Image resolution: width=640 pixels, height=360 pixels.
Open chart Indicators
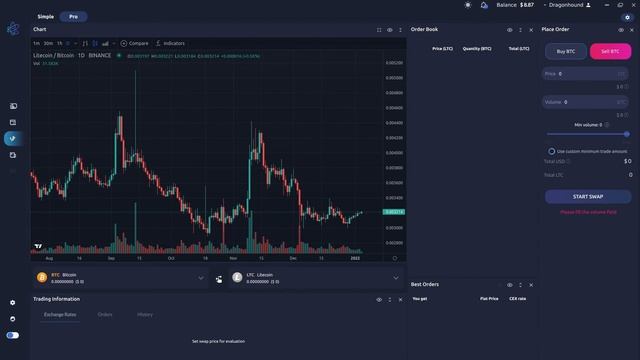170,43
